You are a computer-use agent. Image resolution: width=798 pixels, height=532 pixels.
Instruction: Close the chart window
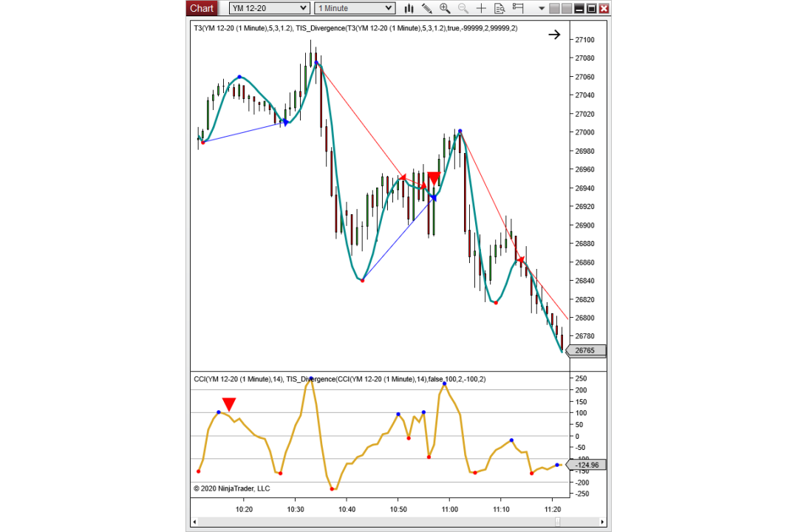pyautogui.click(x=604, y=8)
